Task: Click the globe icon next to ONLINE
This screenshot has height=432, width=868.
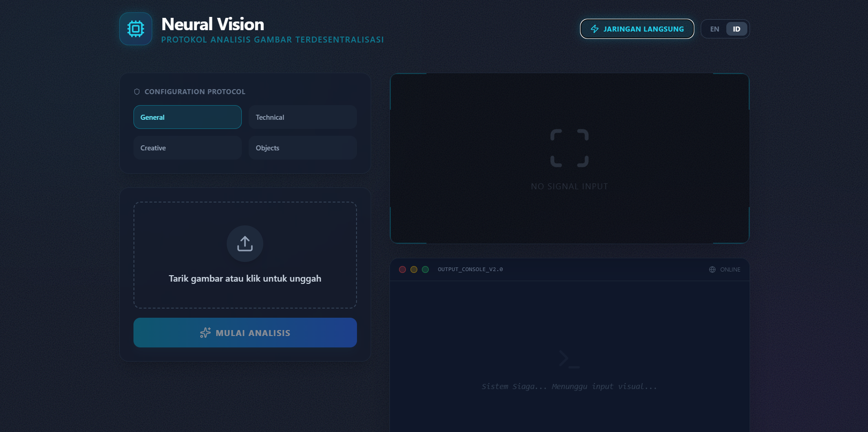Action: coord(712,269)
